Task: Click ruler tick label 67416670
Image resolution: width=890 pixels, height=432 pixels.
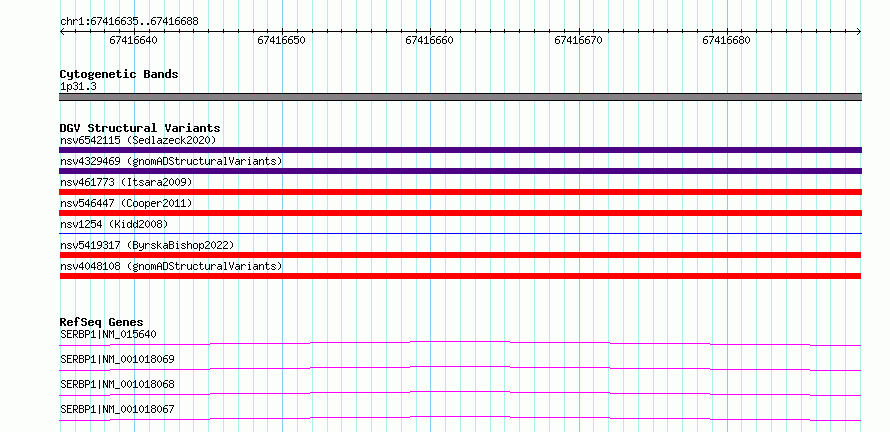Action: tap(578, 40)
